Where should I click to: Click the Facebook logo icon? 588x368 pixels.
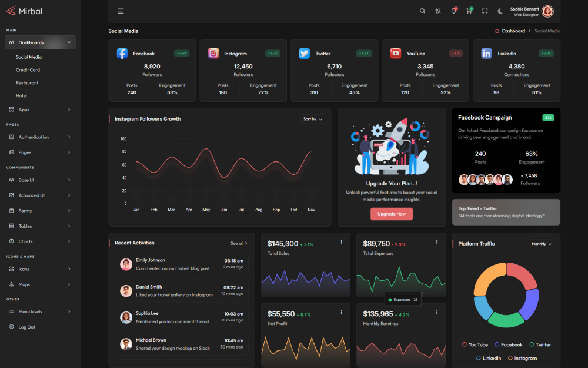click(x=122, y=54)
